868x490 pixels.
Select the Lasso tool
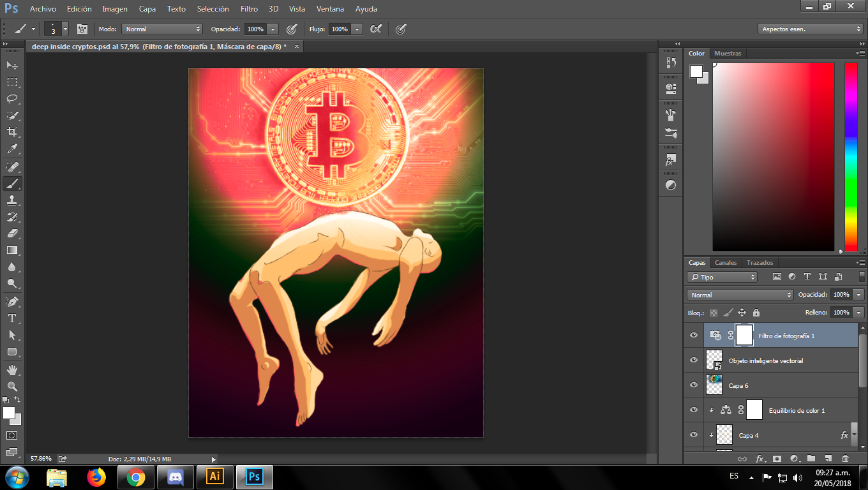pyautogui.click(x=12, y=98)
